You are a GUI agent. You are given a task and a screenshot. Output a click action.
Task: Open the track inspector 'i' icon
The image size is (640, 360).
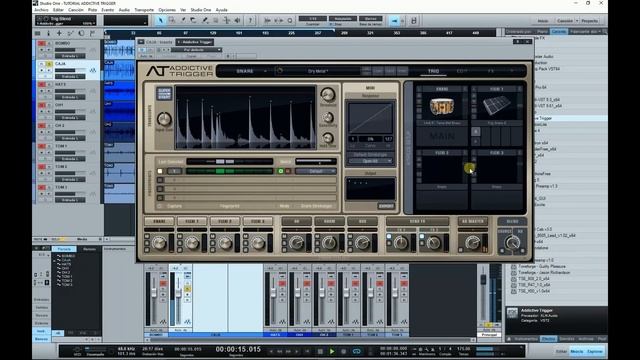[48, 33]
